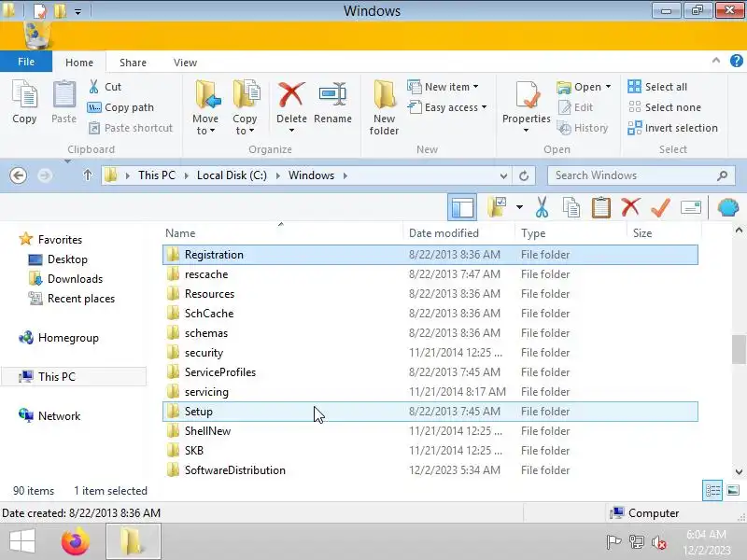Select Downloads under Favorites
This screenshot has height=560, width=747.
[75, 278]
